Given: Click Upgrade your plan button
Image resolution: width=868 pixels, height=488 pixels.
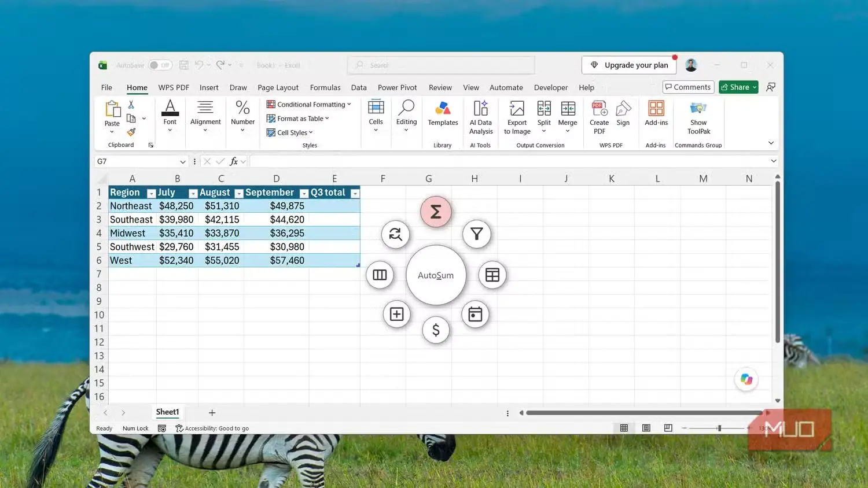Looking at the screenshot, I should point(629,65).
